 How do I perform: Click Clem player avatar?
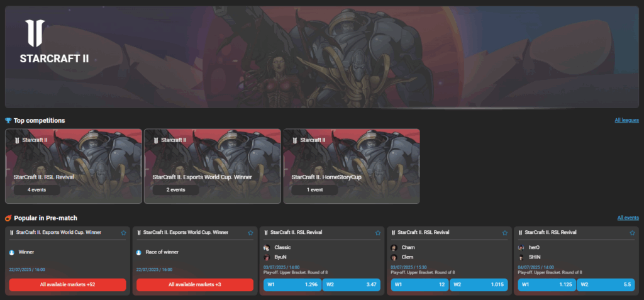click(x=394, y=257)
